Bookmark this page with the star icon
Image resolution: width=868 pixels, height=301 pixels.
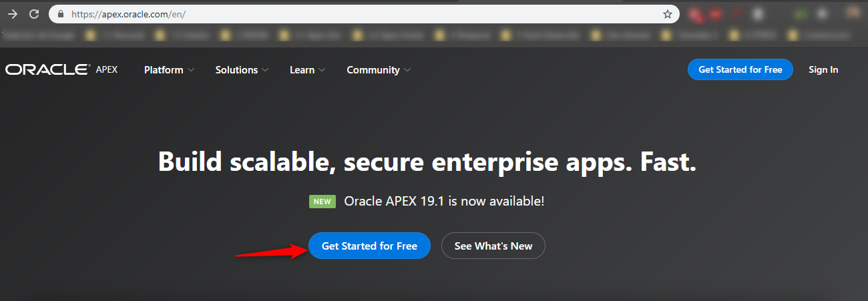[667, 14]
